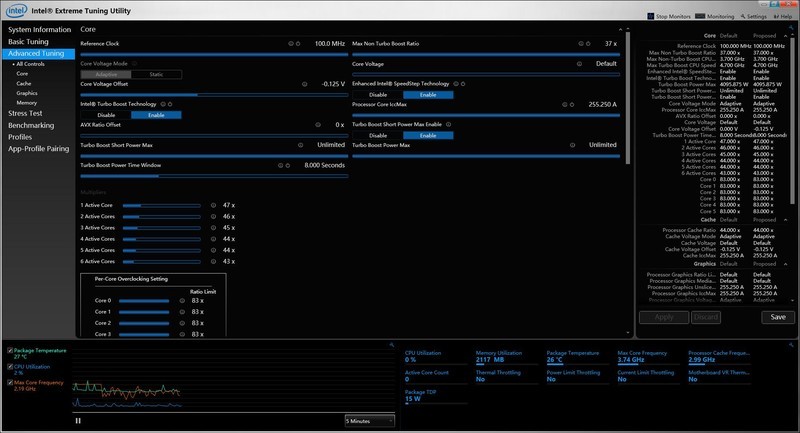Collapse the Core section in summary panel
Image resolution: width=800 pixels, height=433 pixels.
click(785, 36)
